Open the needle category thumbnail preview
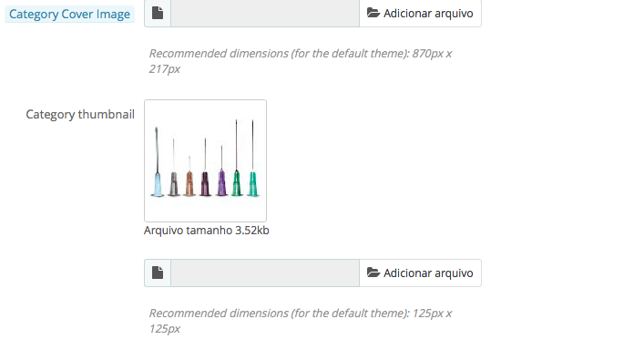The height and width of the screenshot is (350, 644). click(205, 160)
